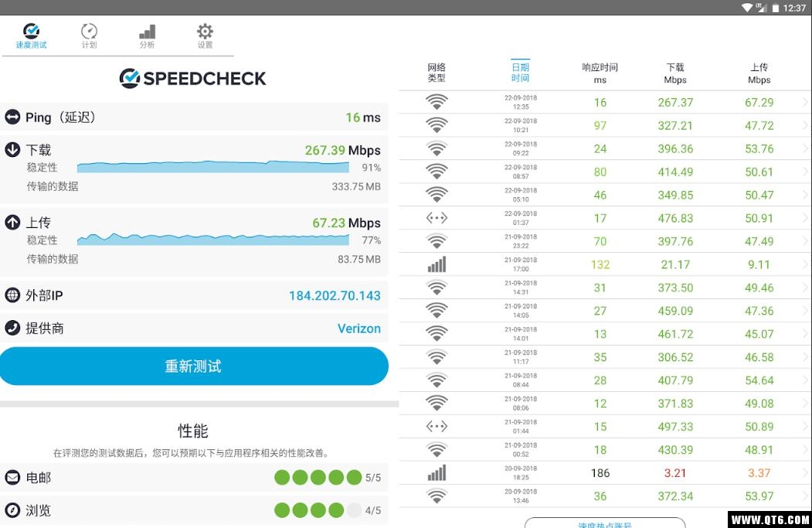812x528 pixels.
Task: Click the SPEEDCHECK logo
Action: (x=192, y=78)
